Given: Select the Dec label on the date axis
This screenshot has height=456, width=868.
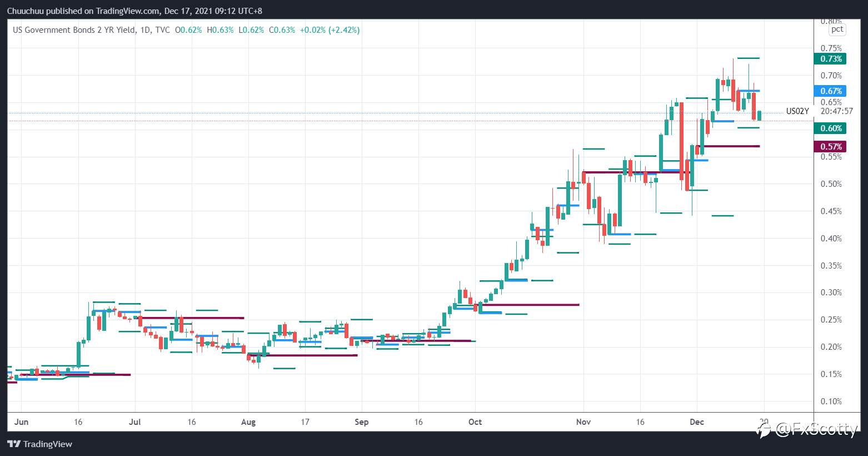Looking at the screenshot, I should (x=697, y=422).
